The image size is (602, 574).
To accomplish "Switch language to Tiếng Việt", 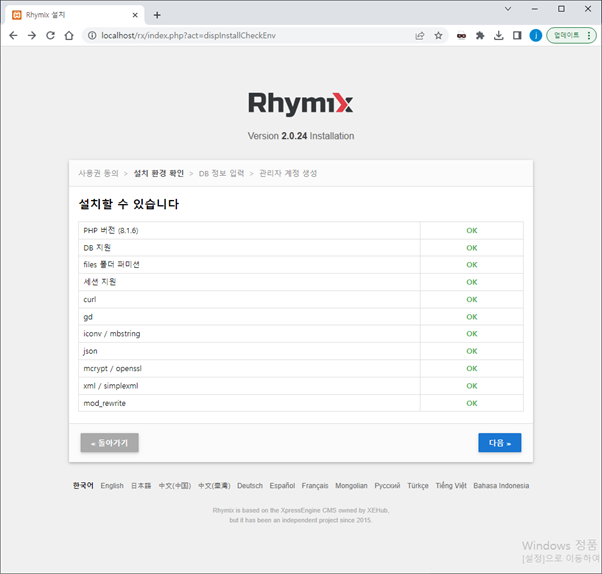I will coord(451,486).
